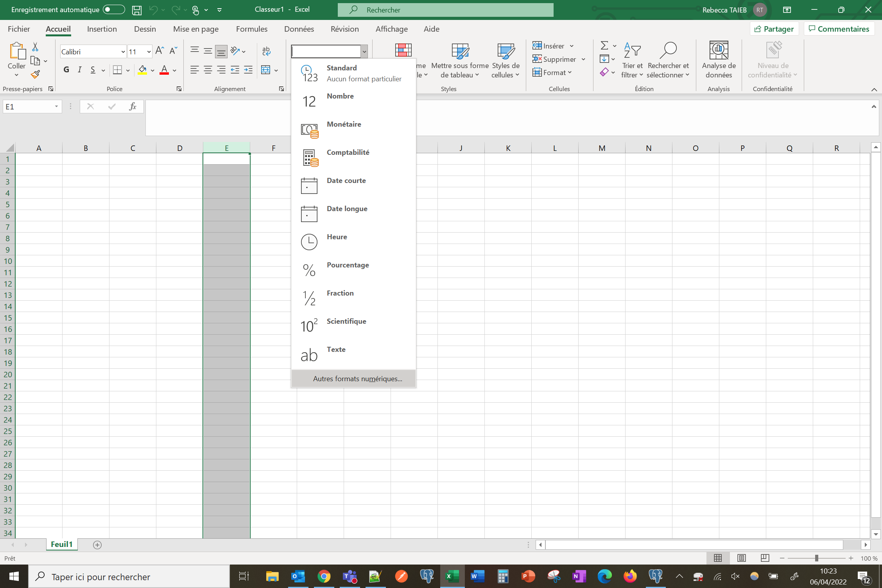
Task: Click the Coller paste icon
Action: pyautogui.click(x=17, y=51)
